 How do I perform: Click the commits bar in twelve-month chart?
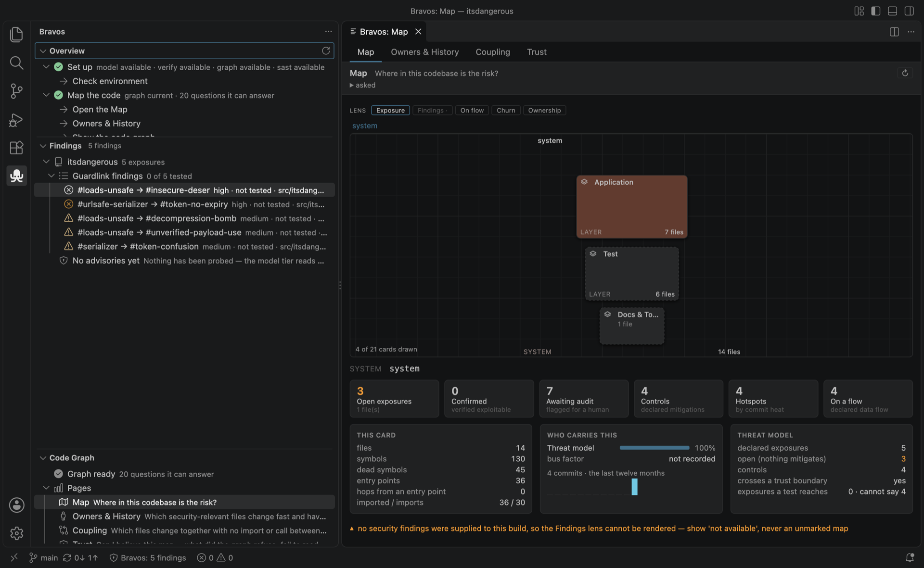point(634,487)
